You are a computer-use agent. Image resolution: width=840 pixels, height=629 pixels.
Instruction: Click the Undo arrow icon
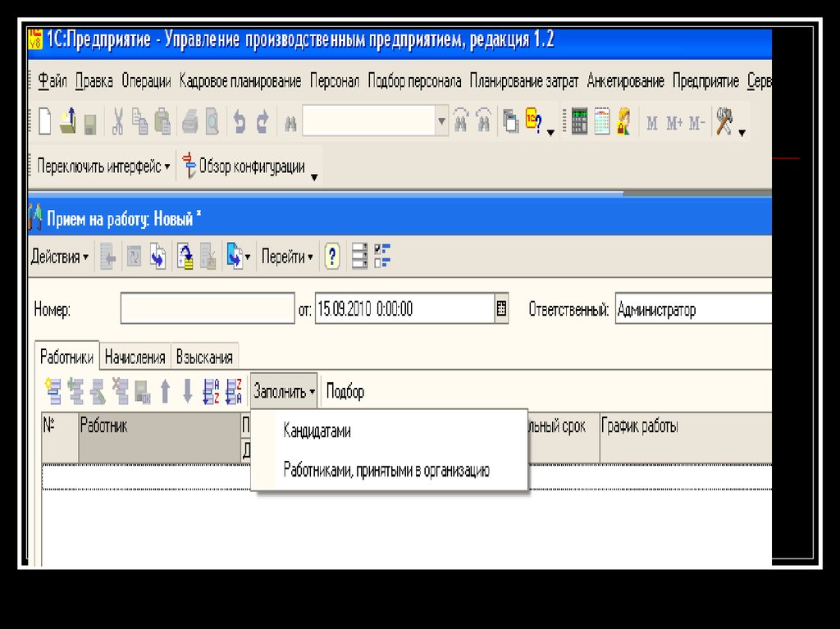tap(240, 122)
